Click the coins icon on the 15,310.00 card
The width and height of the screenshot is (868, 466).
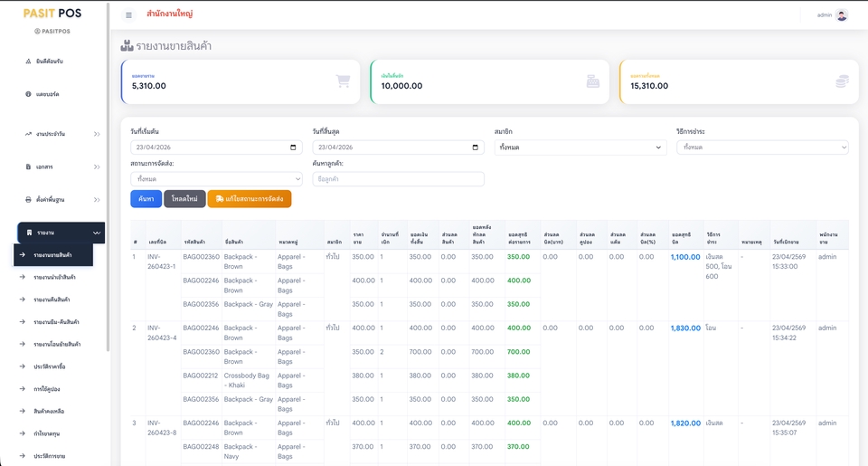coord(842,81)
